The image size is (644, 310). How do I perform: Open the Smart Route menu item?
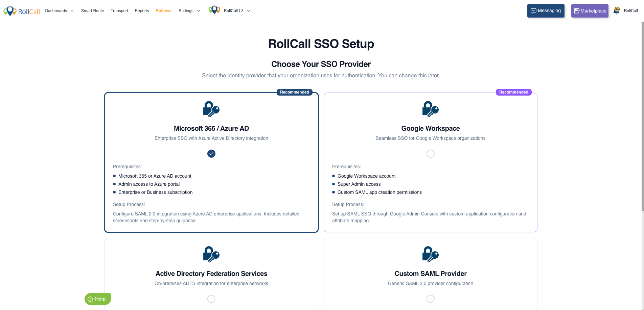[92, 11]
